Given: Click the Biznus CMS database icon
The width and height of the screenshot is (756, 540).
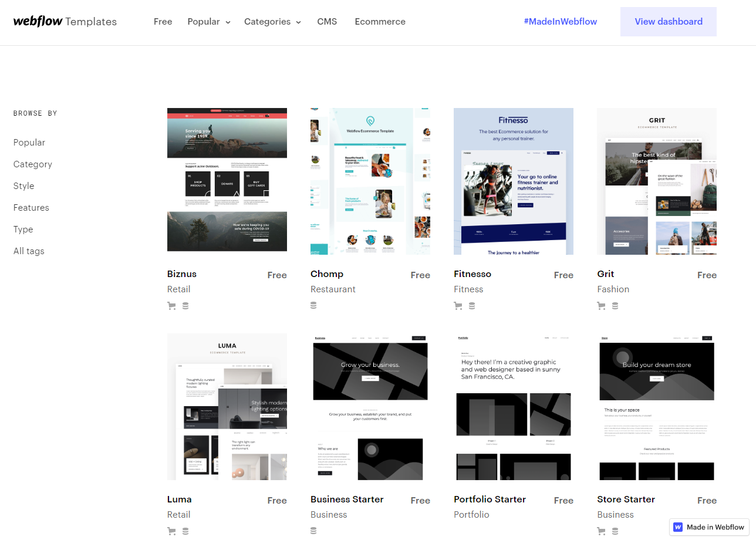Looking at the screenshot, I should 185,305.
